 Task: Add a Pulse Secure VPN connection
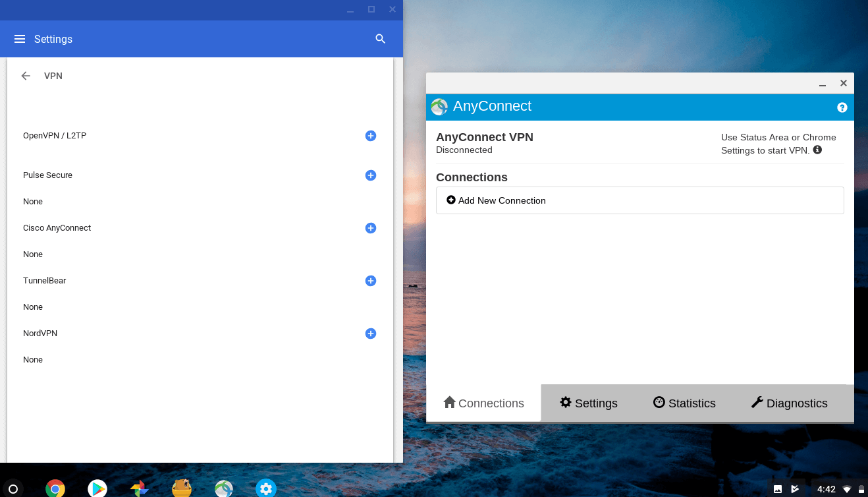tap(371, 175)
